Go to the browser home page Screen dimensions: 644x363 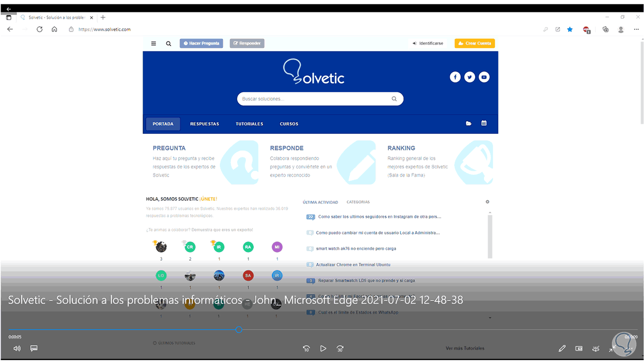click(54, 29)
